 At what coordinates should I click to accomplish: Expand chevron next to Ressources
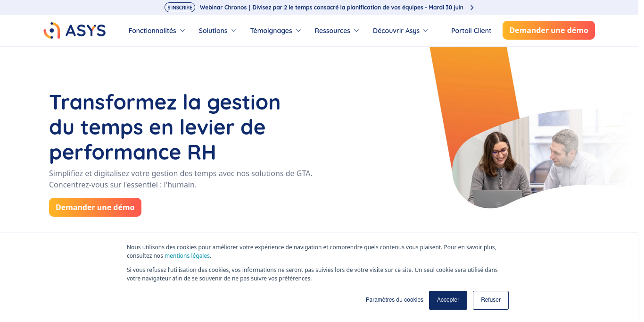[x=356, y=31]
